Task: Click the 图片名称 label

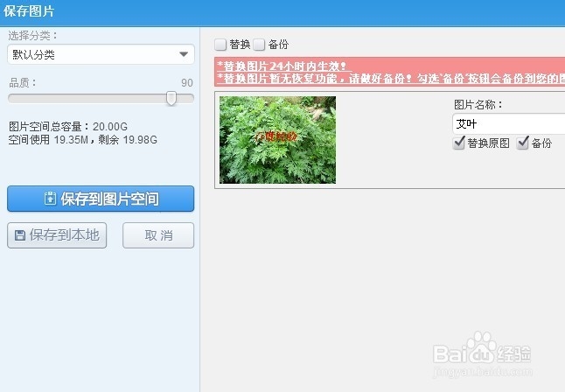Action: 478,105
